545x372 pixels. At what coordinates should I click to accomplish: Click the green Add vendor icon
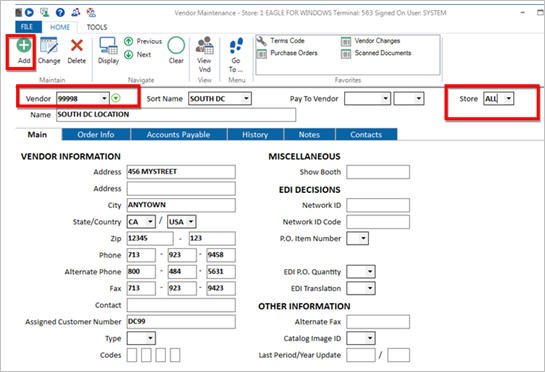(x=24, y=46)
